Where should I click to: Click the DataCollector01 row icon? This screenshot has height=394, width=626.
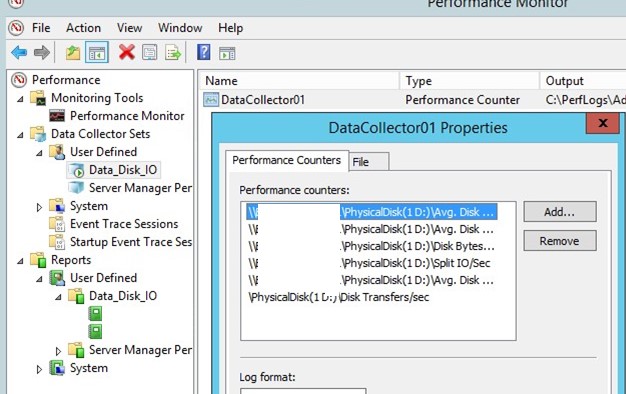[211, 99]
